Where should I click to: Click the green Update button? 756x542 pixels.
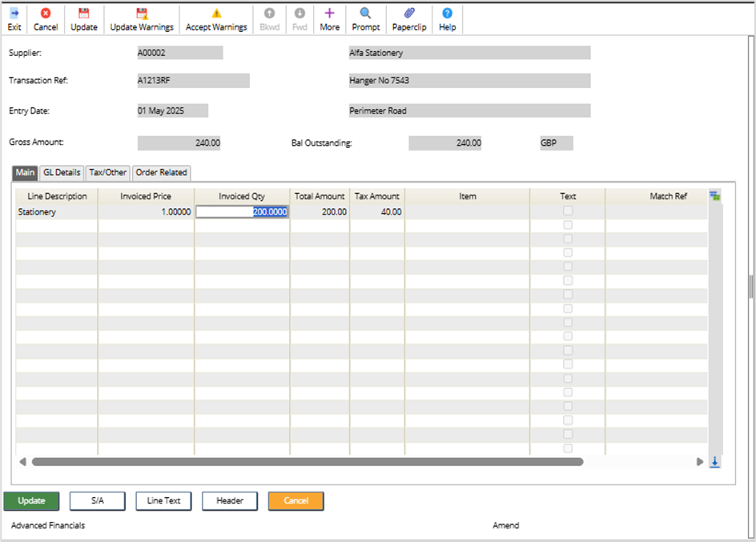click(x=31, y=501)
